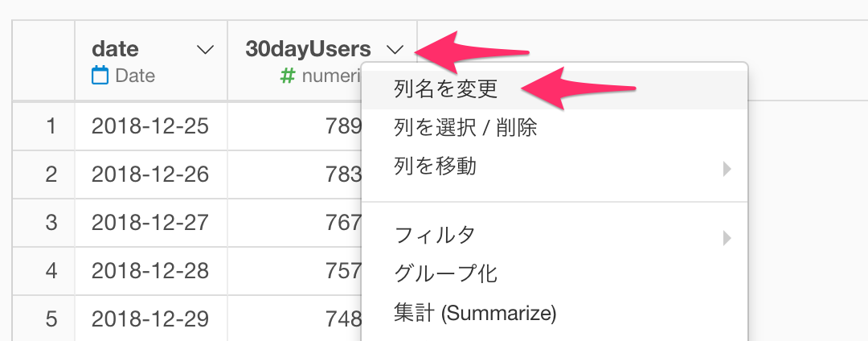Click the calendar Date type icon
Screen dimensions: 868x341
pos(100,76)
